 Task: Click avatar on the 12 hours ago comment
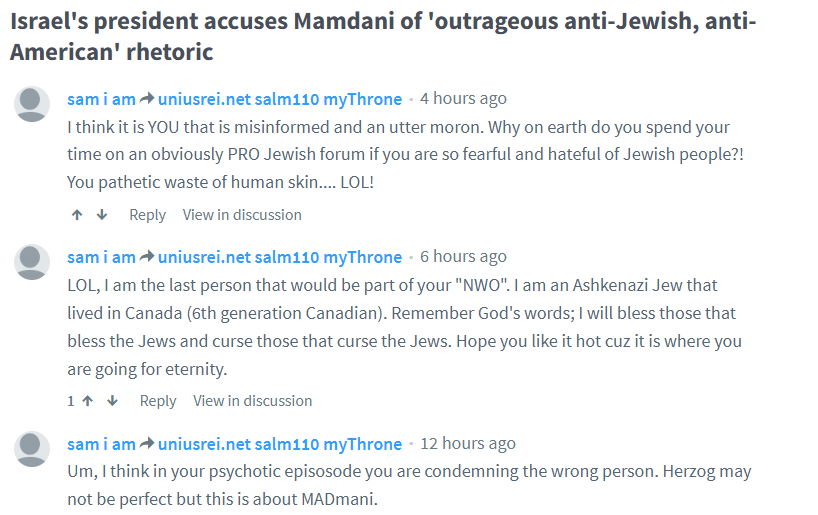[33, 449]
